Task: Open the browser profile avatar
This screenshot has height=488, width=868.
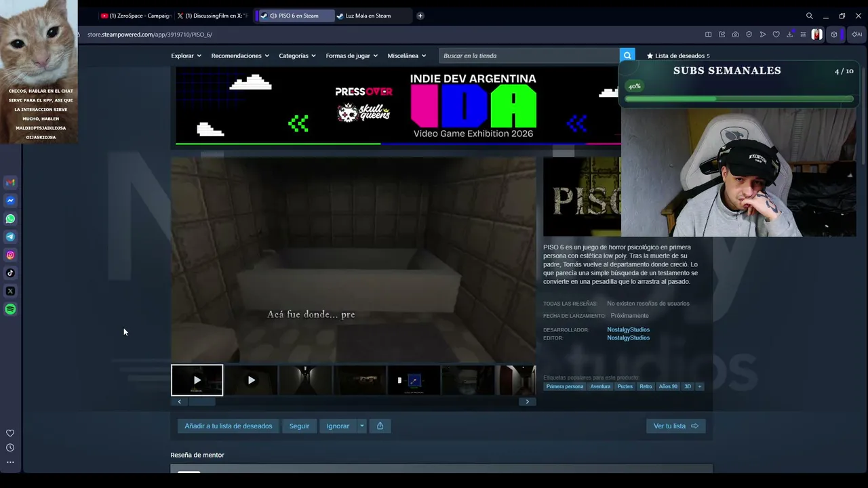Action: tap(816, 35)
